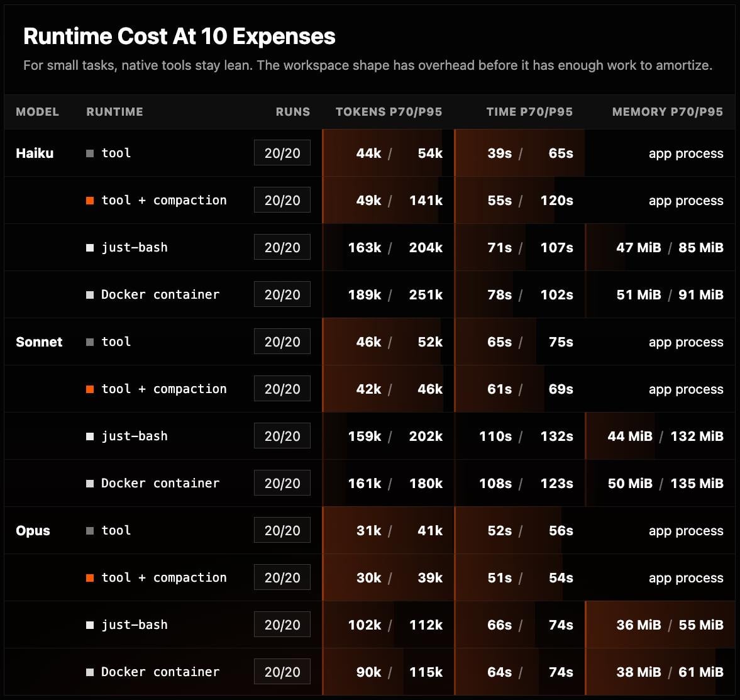
Task: Click the 61 MiB memory value
Action: click(x=701, y=672)
